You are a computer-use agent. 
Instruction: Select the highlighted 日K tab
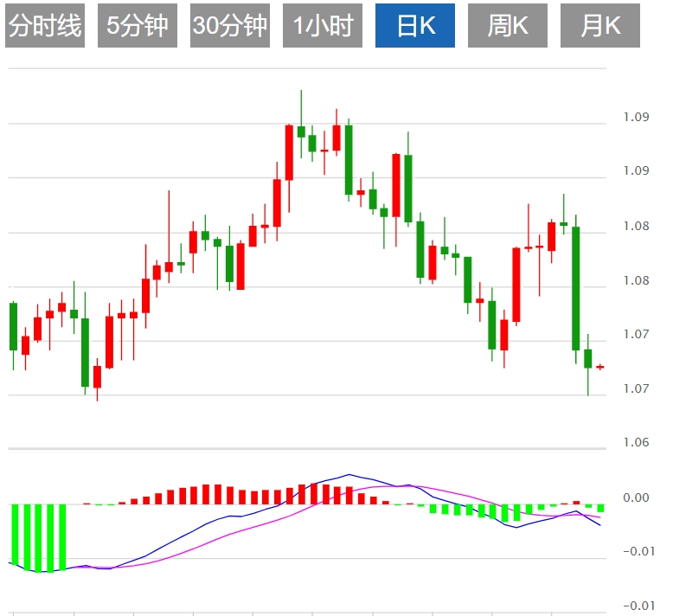(415, 27)
